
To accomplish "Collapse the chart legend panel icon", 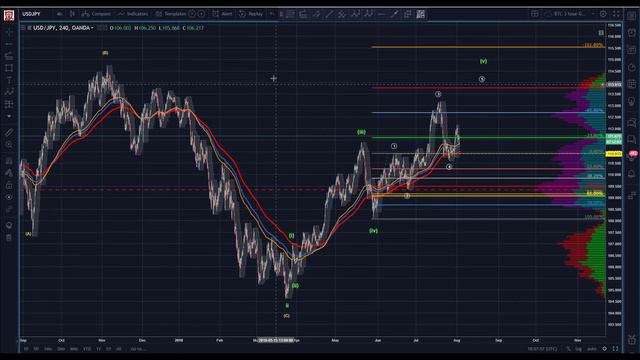I will pos(24,28).
